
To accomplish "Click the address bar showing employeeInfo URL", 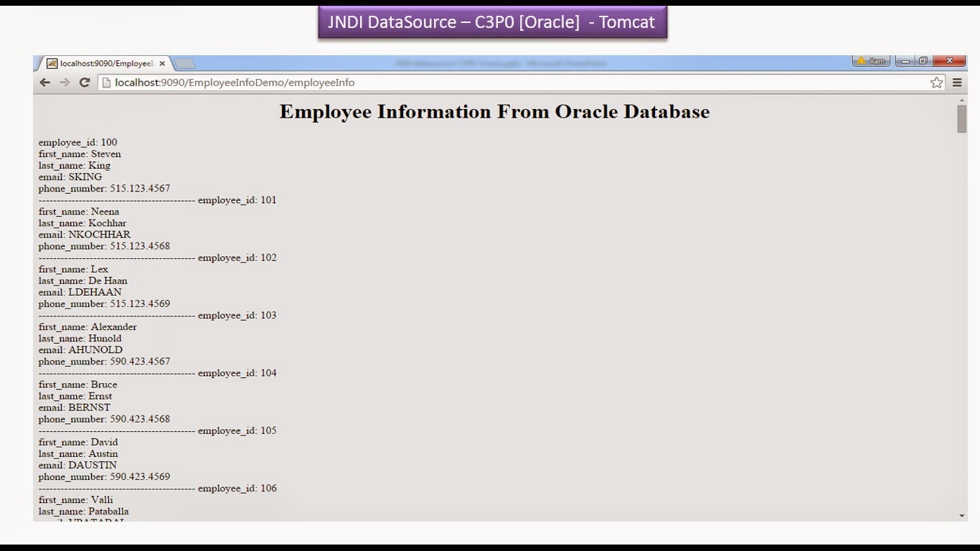I will tap(522, 83).
